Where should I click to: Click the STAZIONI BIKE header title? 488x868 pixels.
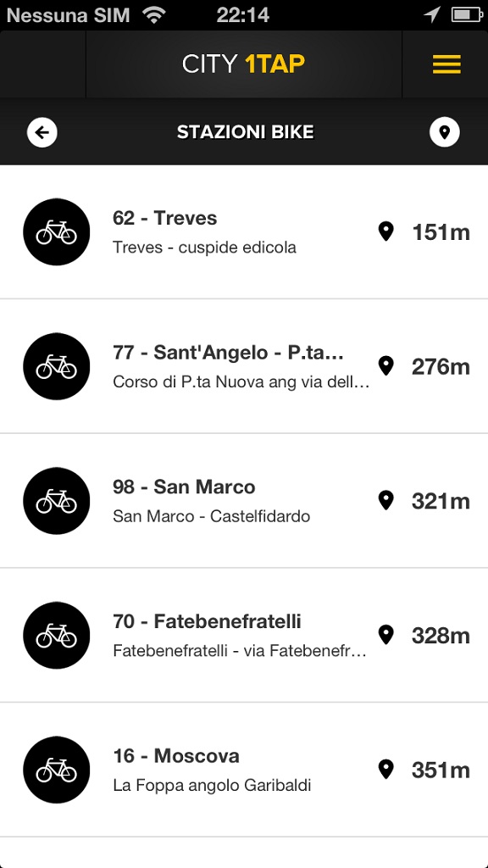[245, 132]
